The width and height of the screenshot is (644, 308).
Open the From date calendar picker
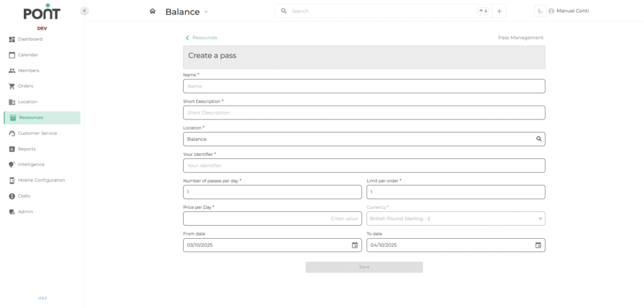tap(355, 245)
